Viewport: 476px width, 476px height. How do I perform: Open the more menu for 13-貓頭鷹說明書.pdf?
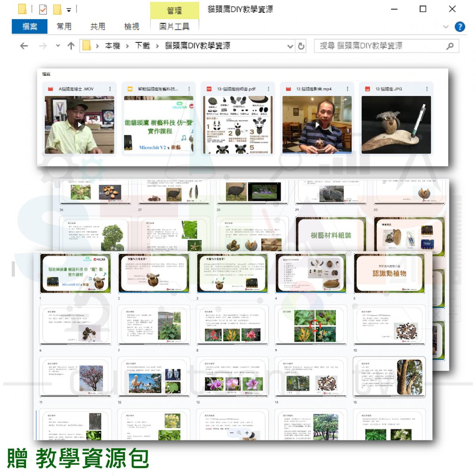(268, 89)
